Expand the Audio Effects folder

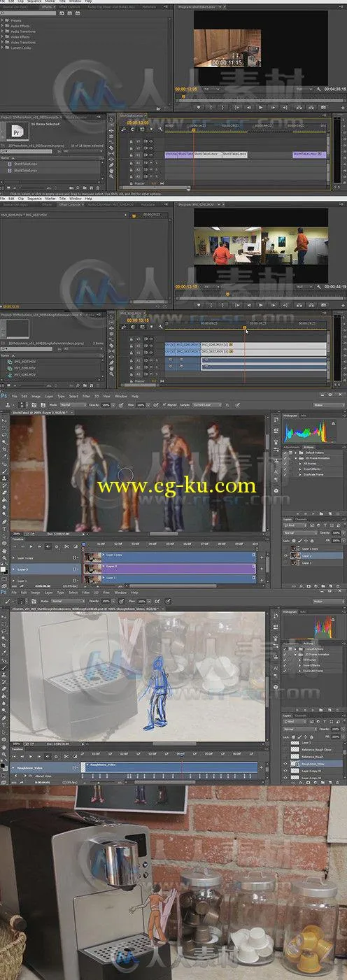(x=3, y=26)
